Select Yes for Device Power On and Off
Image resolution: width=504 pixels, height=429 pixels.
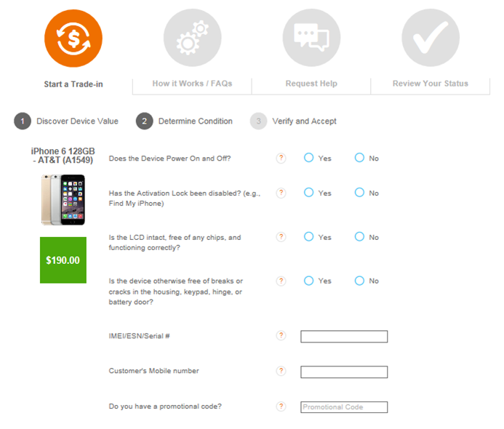tap(308, 158)
